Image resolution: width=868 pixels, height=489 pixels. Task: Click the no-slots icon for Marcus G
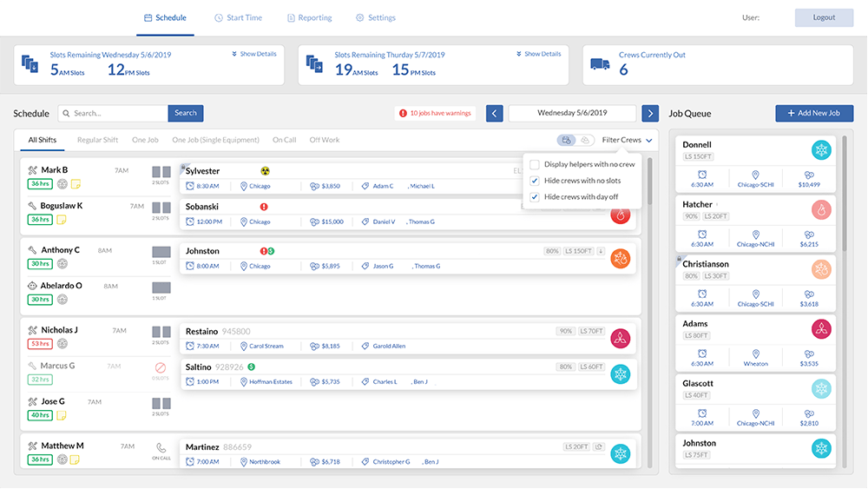tap(161, 367)
